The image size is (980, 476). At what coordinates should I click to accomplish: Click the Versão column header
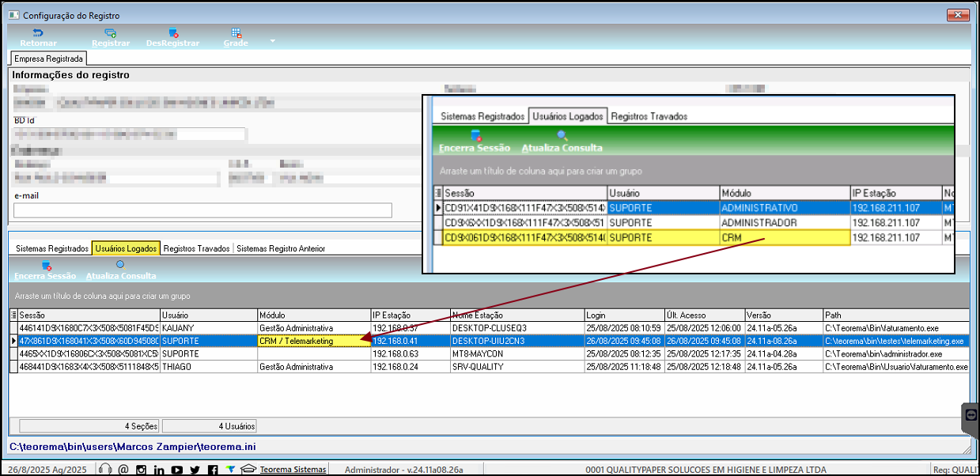784,315
